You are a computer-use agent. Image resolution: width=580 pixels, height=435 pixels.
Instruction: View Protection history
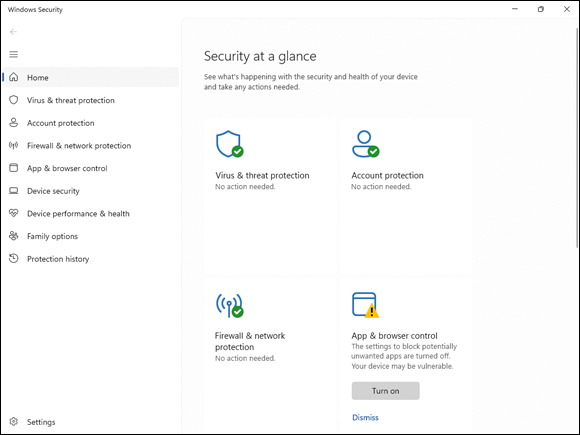(x=91, y=259)
